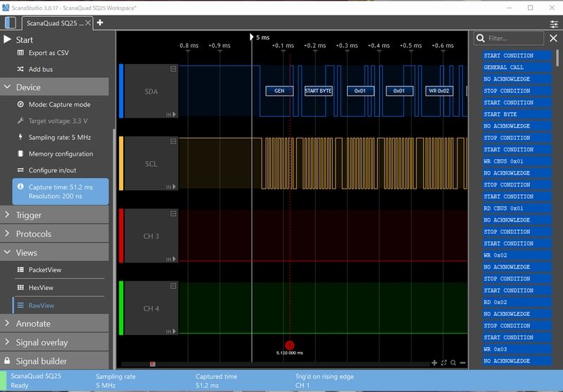This screenshot has height=392, width=563.
Task: Close the ScanaQuad SQ25 workspace tab
Action: [88, 23]
